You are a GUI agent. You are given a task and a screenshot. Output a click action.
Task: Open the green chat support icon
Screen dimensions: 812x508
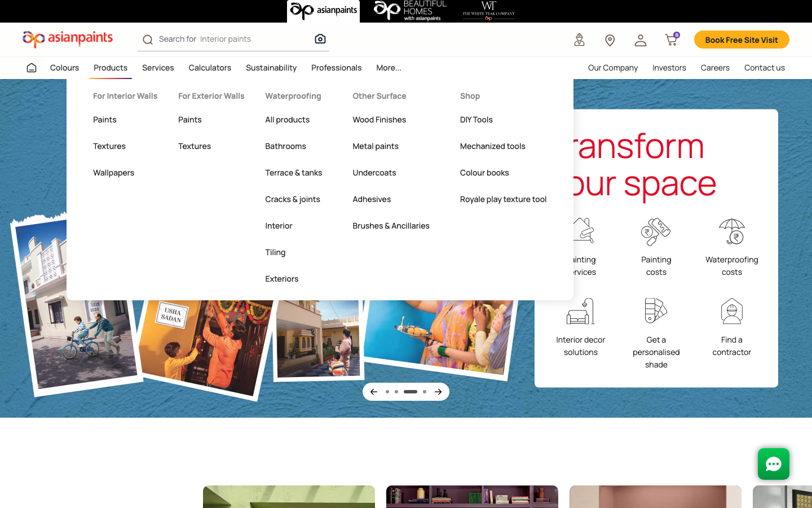pos(774,464)
